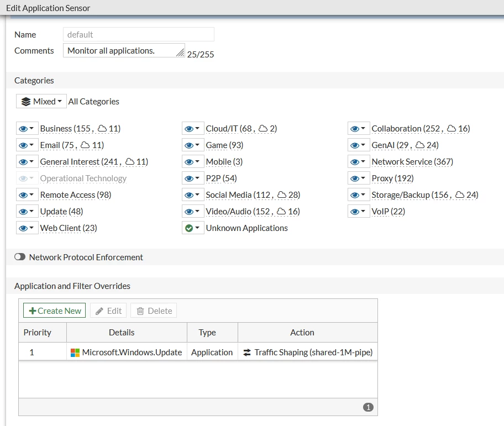
Task: Click the eye icon beside GenAI
Action: coord(355,145)
